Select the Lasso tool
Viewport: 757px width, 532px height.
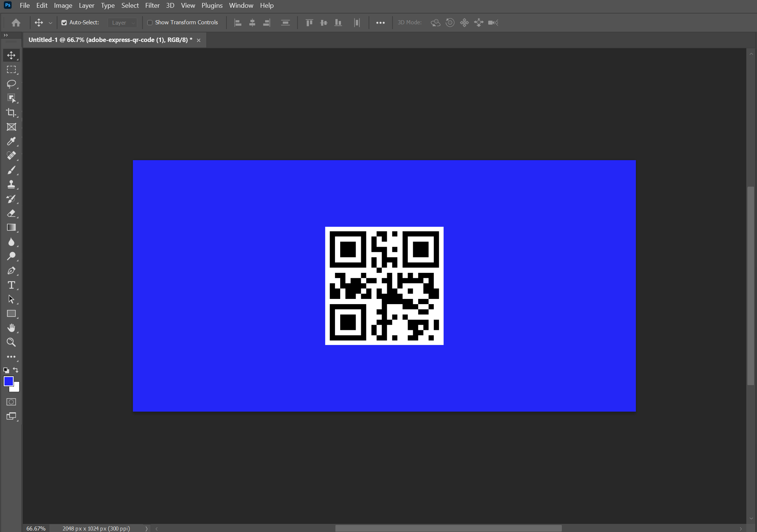tap(11, 84)
